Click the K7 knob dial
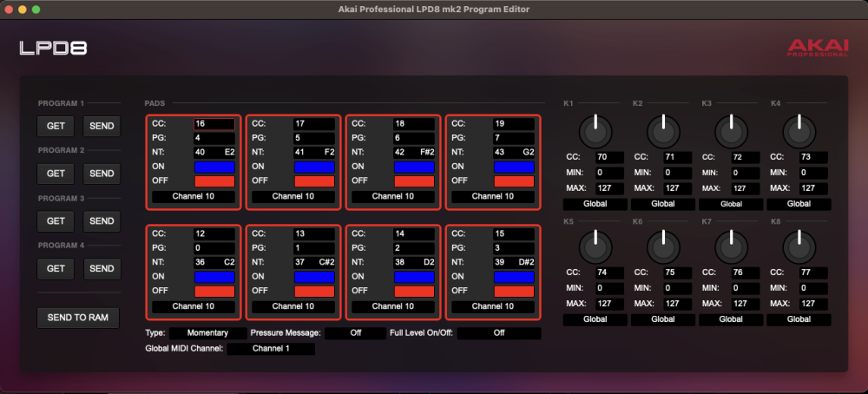The height and width of the screenshot is (394, 868). point(731,246)
